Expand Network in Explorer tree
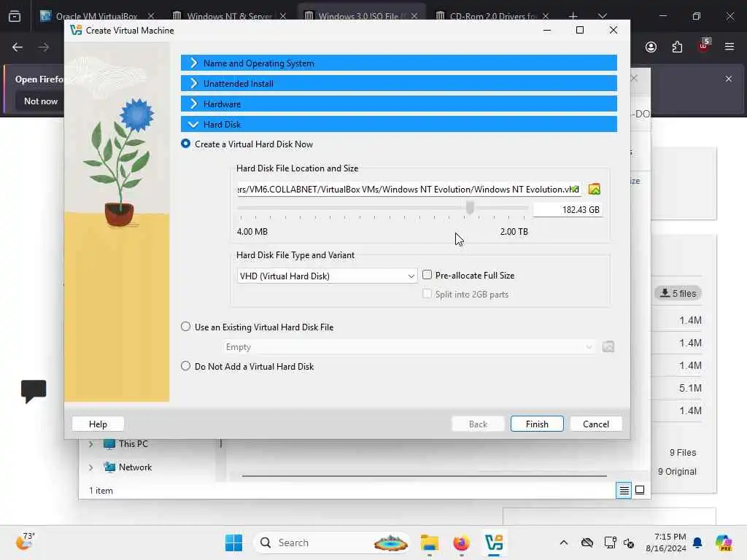This screenshot has width=747, height=560. pyautogui.click(x=91, y=467)
